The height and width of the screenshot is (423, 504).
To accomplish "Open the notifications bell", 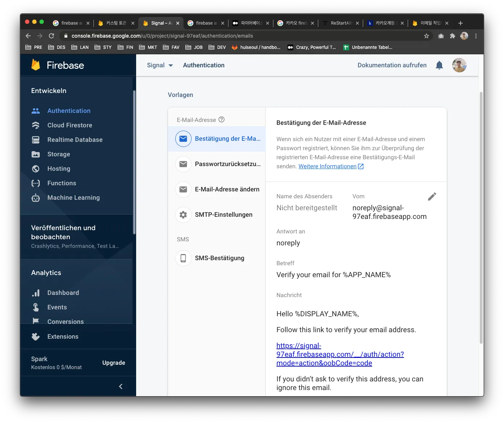I will point(439,65).
